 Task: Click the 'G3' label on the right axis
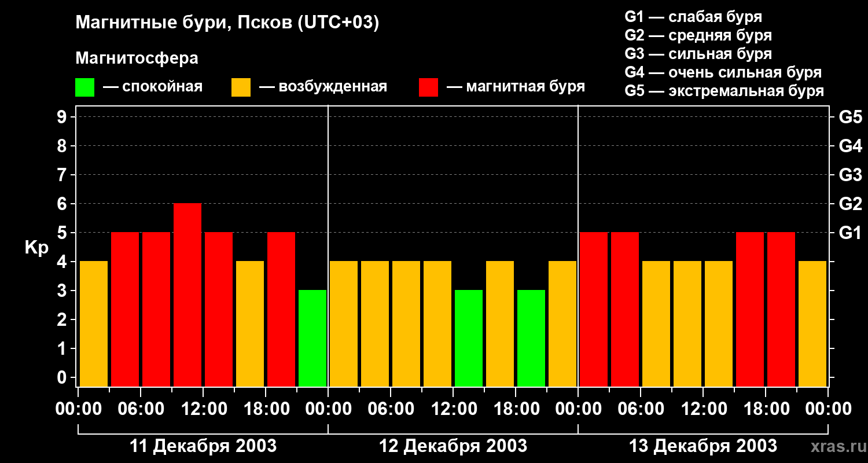click(851, 175)
